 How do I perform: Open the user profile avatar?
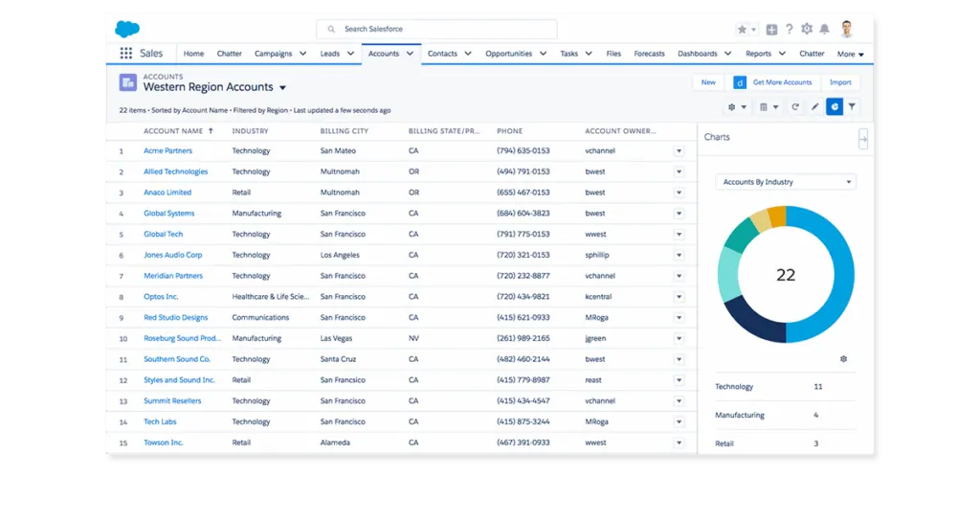[847, 29]
